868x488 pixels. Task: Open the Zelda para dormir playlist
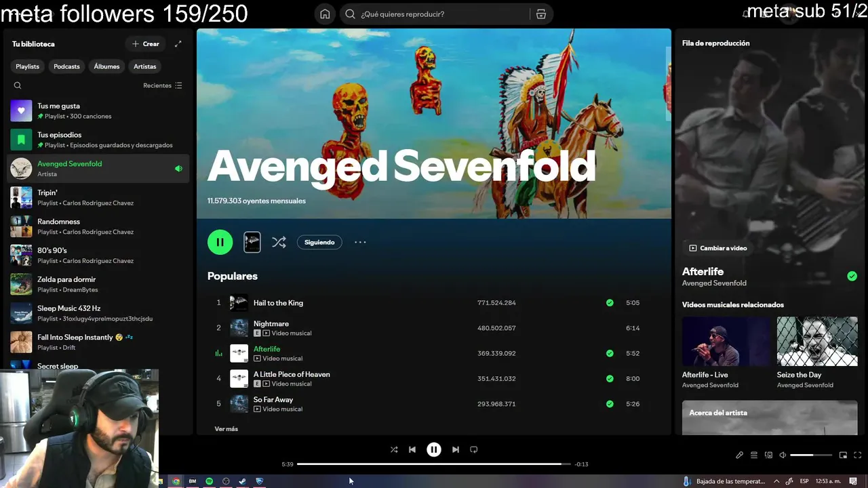pyautogui.click(x=98, y=284)
